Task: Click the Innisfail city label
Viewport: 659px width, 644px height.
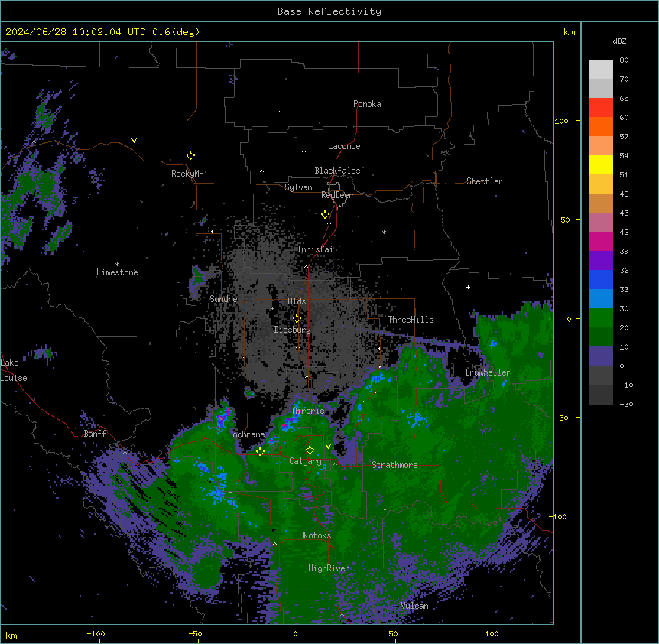Action: 317,249
